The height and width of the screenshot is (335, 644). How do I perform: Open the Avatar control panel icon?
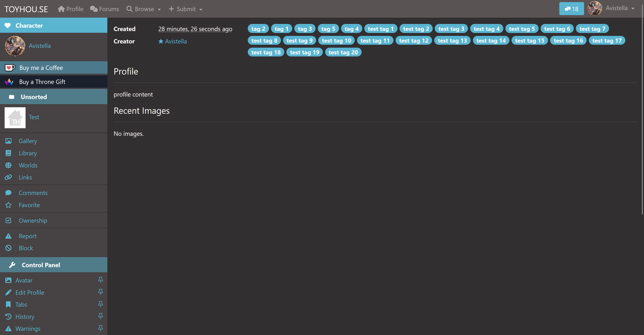8,281
